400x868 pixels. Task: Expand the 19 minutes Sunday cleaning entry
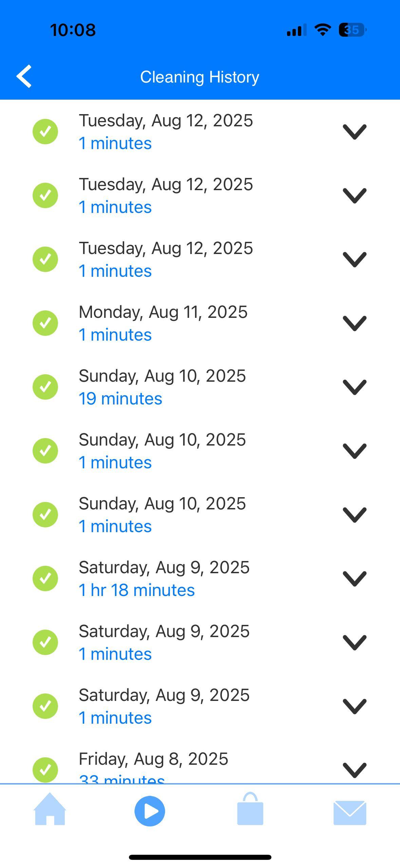point(355,387)
